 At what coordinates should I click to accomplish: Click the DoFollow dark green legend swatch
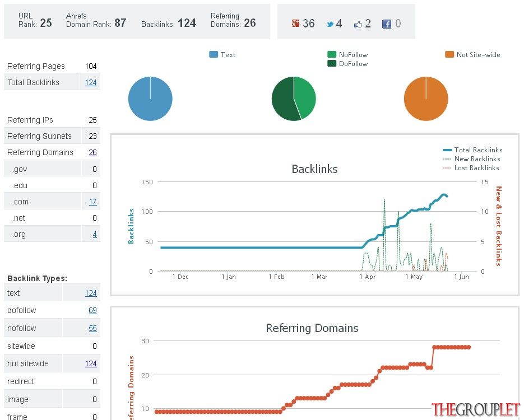332,63
